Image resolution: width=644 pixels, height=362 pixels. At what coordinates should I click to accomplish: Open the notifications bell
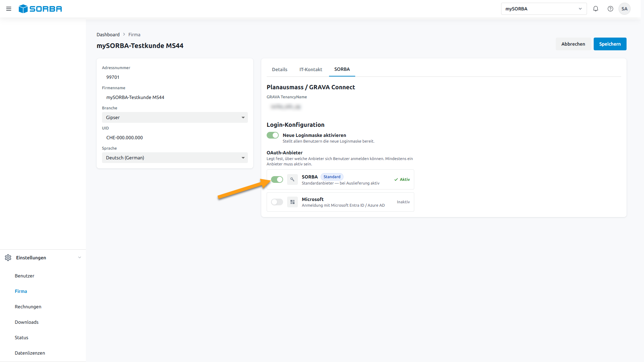596,9
